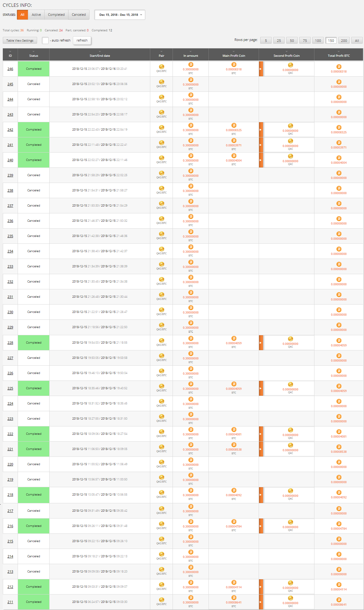Click Main Profit Bitcoin icon for cycle 216
This screenshot has height=610, width=364.
pos(234,522)
